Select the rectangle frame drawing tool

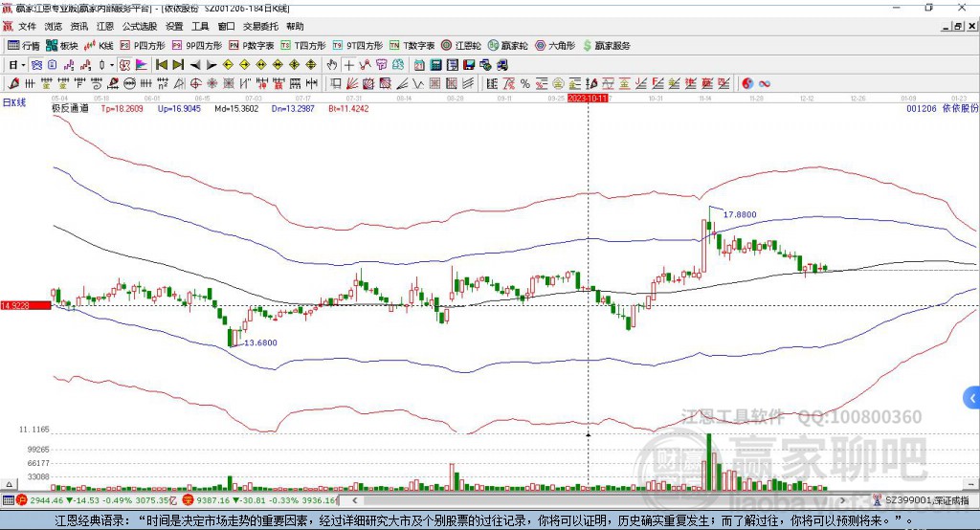[335, 83]
